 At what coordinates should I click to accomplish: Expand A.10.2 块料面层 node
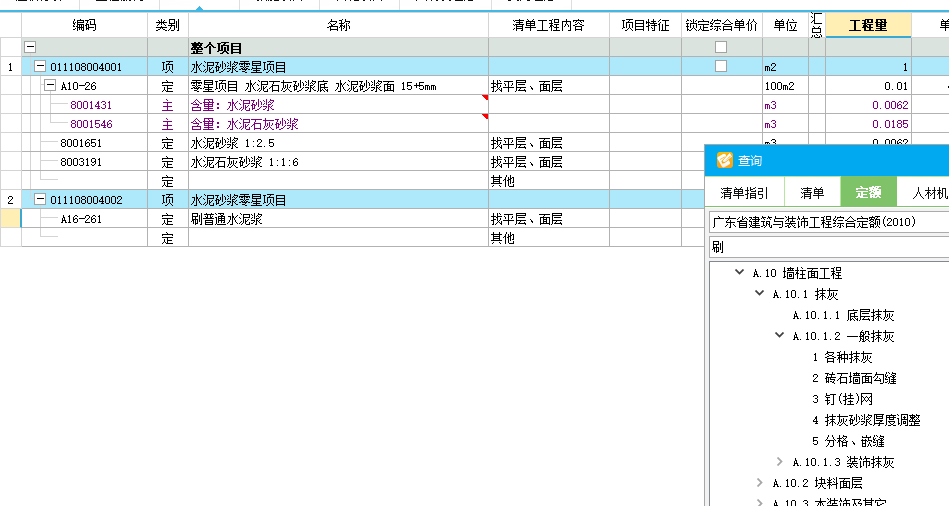[760, 483]
